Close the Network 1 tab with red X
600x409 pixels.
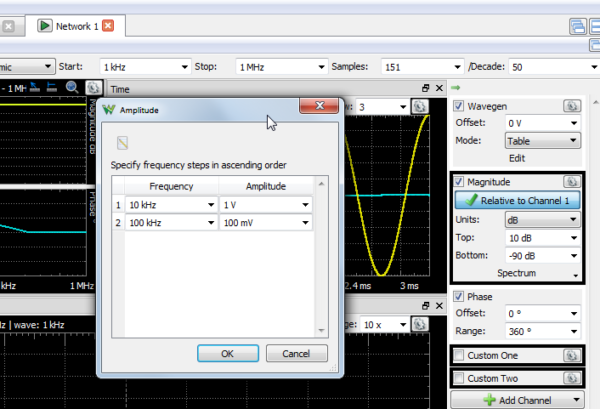pyautogui.click(x=108, y=26)
